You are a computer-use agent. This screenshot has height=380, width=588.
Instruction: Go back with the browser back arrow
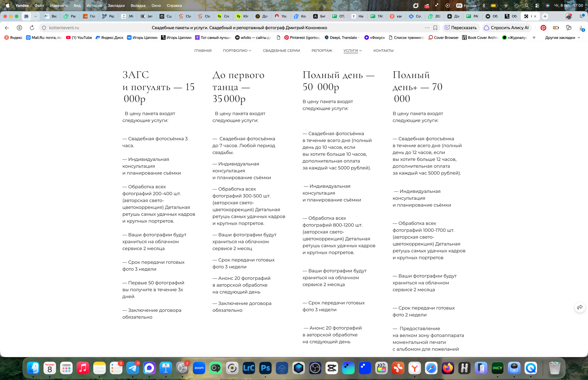click(x=7, y=28)
